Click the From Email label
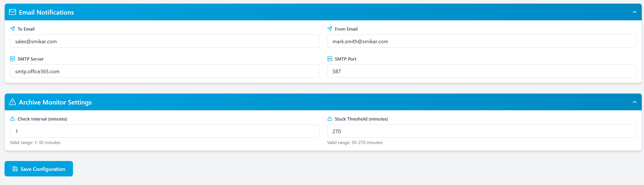Image resolution: width=644 pixels, height=185 pixels. tap(346, 29)
